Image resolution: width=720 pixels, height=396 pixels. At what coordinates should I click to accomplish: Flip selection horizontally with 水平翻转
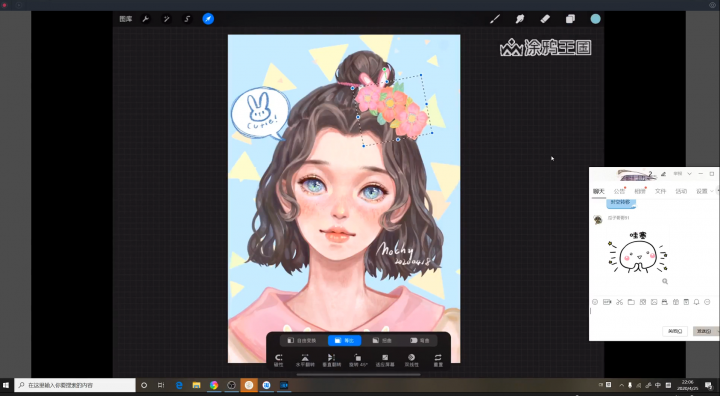(305, 360)
